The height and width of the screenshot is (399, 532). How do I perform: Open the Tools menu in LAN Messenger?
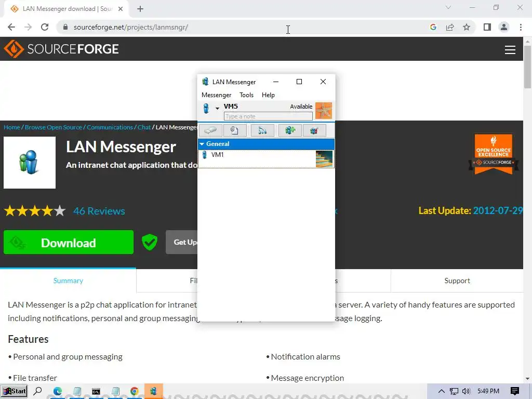[246, 95]
